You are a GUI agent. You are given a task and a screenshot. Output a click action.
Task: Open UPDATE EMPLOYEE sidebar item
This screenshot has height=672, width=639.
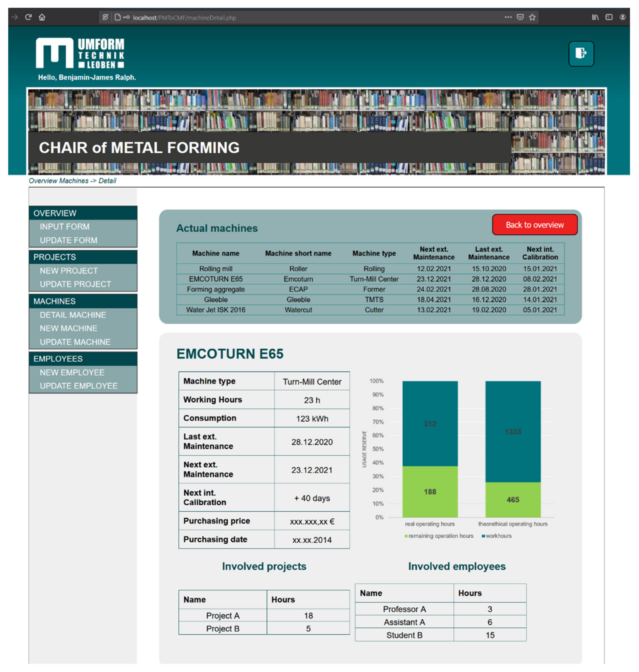[79, 386]
